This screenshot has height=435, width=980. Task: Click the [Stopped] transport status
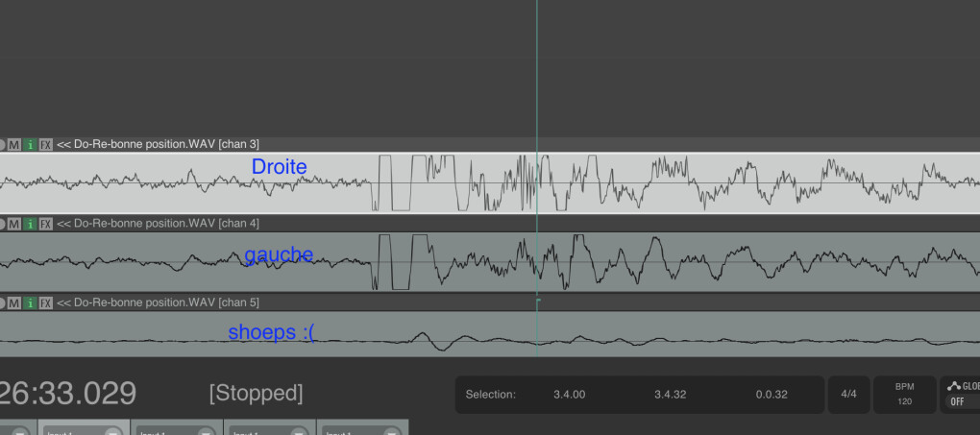(x=257, y=394)
